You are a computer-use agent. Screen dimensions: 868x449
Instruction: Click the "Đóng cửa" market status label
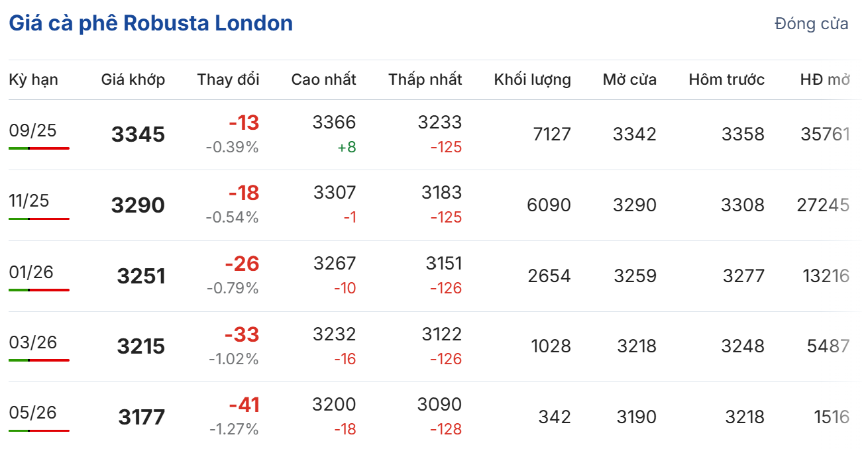(811, 24)
